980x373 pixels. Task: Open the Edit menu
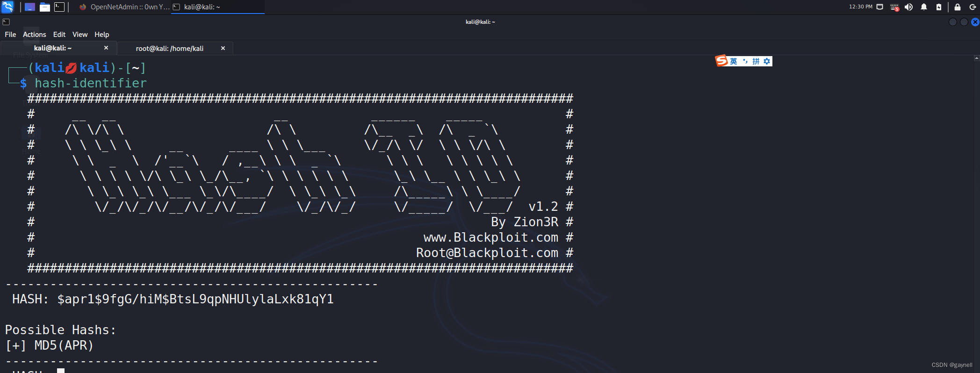(x=59, y=35)
